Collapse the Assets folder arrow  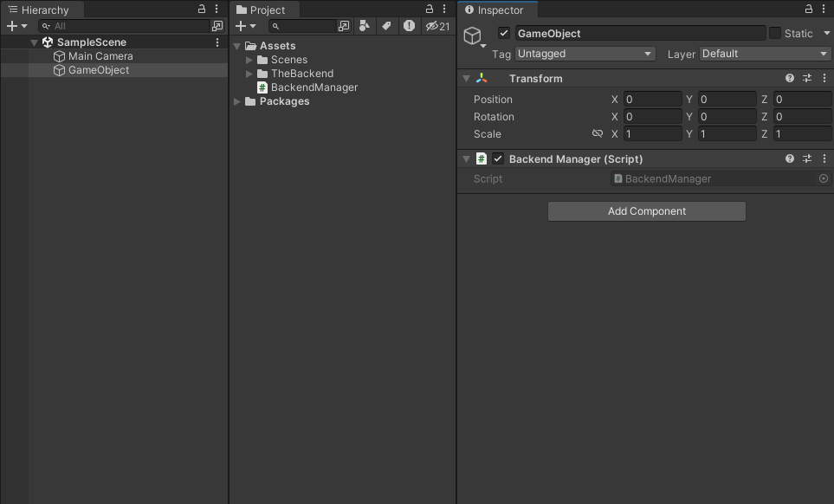coord(237,46)
